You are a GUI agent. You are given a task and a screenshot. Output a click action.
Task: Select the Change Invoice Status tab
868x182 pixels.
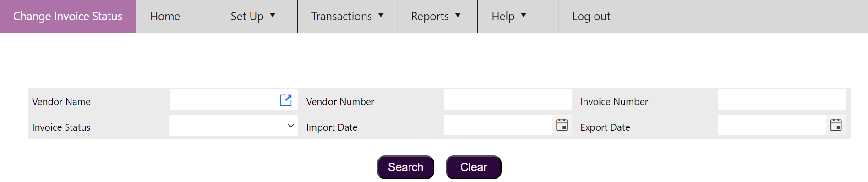coord(68,16)
